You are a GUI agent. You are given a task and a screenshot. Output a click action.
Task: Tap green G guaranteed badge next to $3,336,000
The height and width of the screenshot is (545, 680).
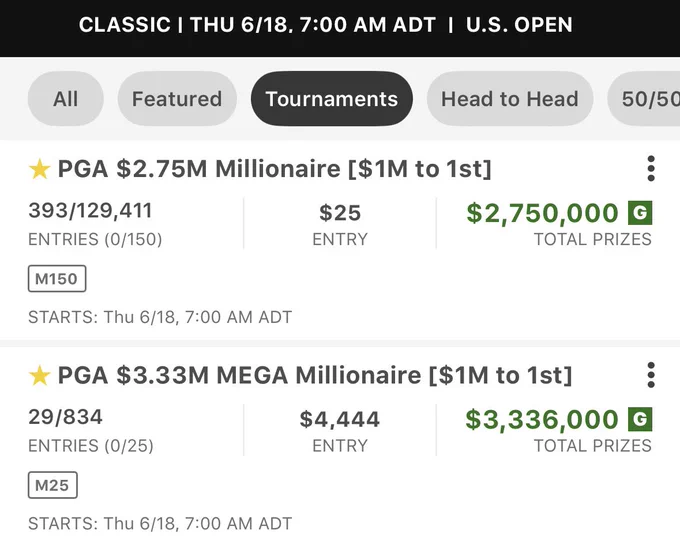tap(640, 419)
